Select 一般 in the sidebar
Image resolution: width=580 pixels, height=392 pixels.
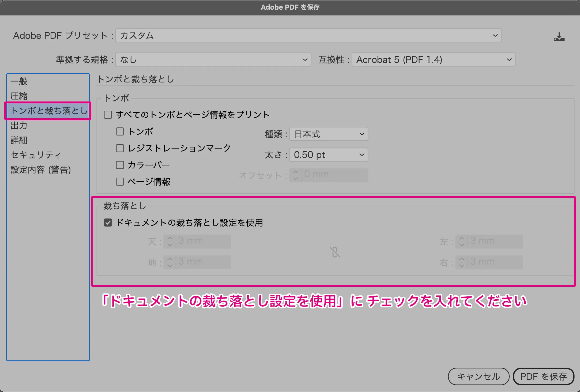(x=48, y=81)
